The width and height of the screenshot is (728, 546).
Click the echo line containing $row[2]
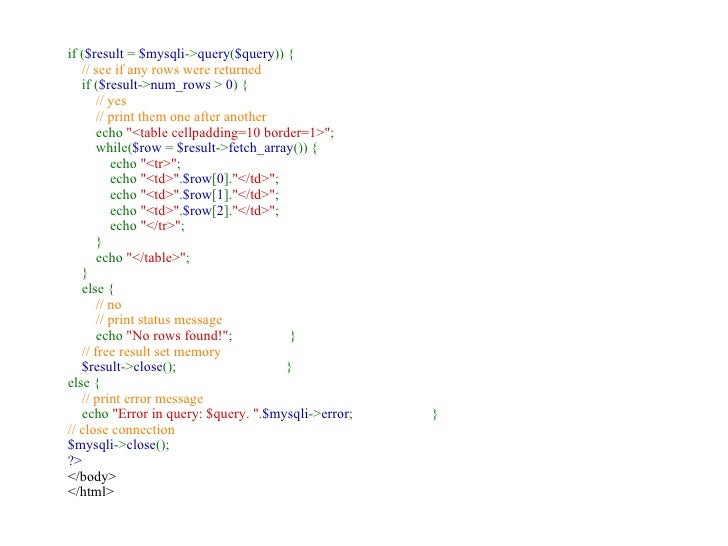point(194,211)
